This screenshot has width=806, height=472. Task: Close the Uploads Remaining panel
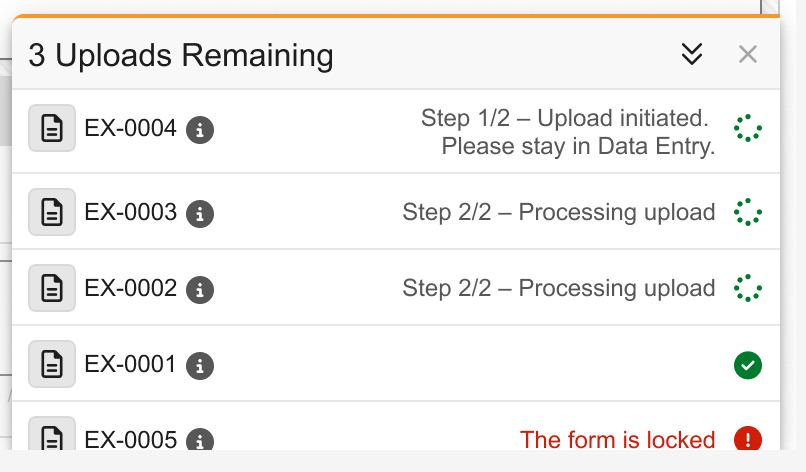pyautogui.click(x=748, y=54)
